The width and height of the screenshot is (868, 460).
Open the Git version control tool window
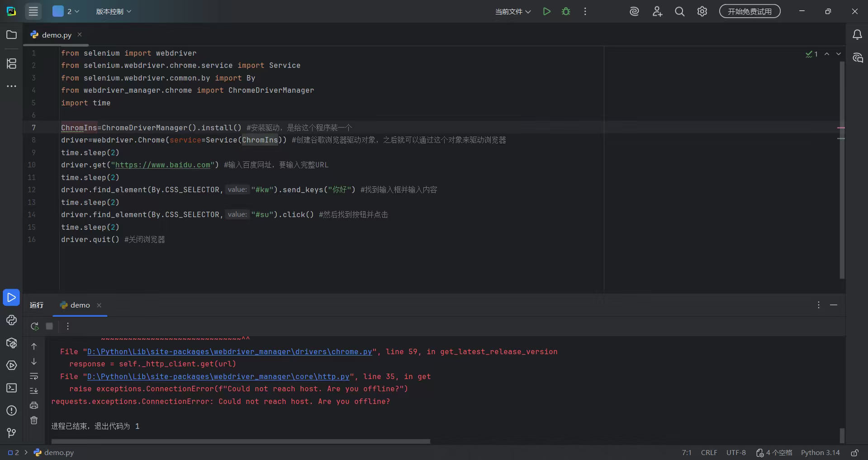click(11, 433)
